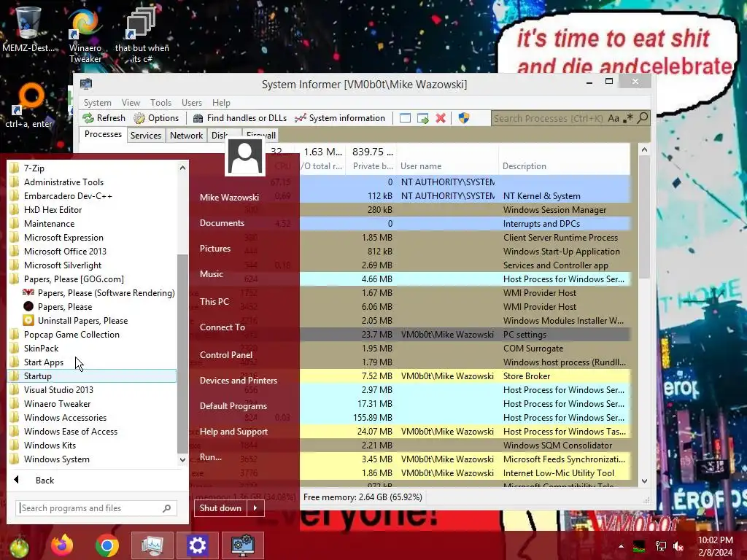Expand Microsoft Office 2013 folder
747x560 pixels.
coord(92,251)
